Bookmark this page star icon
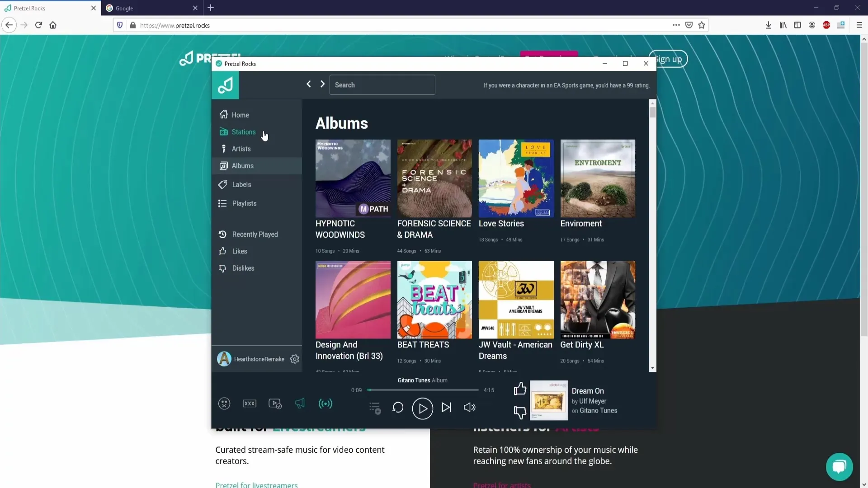This screenshot has height=488, width=868. (x=702, y=25)
